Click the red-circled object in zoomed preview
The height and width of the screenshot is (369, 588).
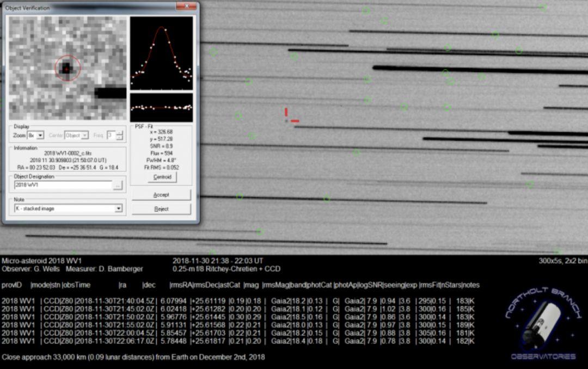(67, 68)
